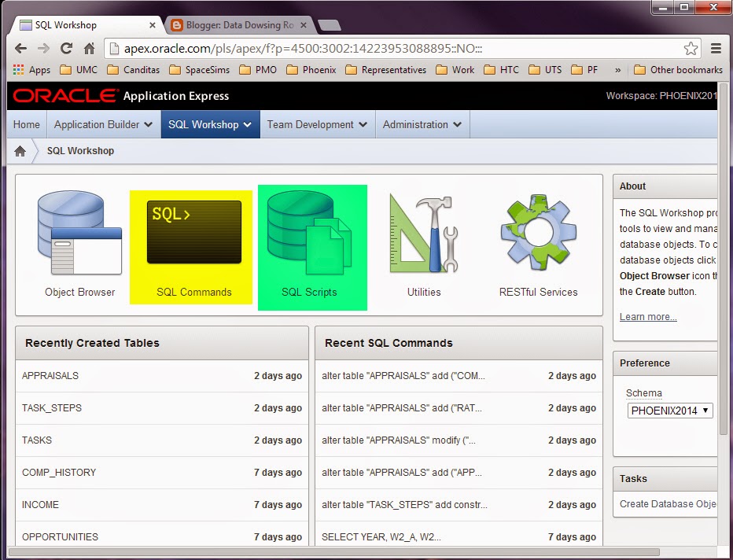
Task: Expand the SQL Workshop menu
Action: [209, 124]
